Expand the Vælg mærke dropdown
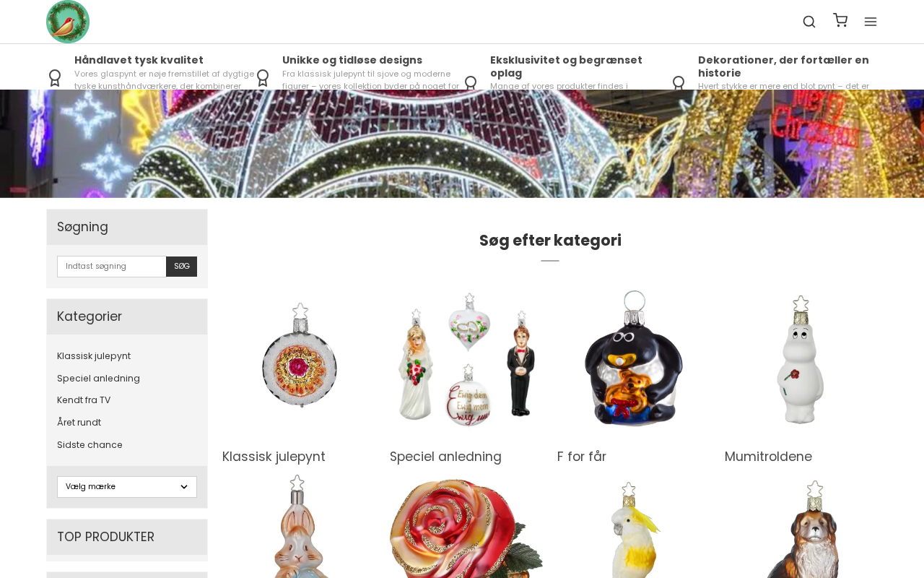924x578 pixels. (127, 487)
